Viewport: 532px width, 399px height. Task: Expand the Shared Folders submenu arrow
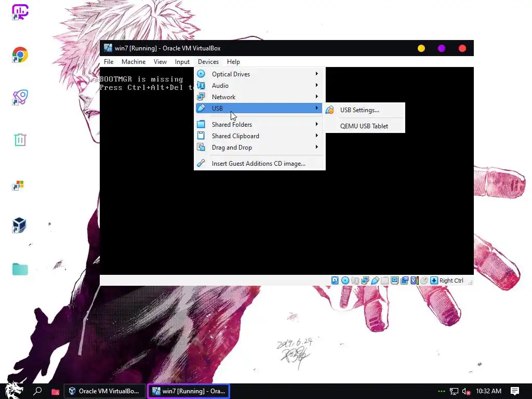[x=316, y=124]
